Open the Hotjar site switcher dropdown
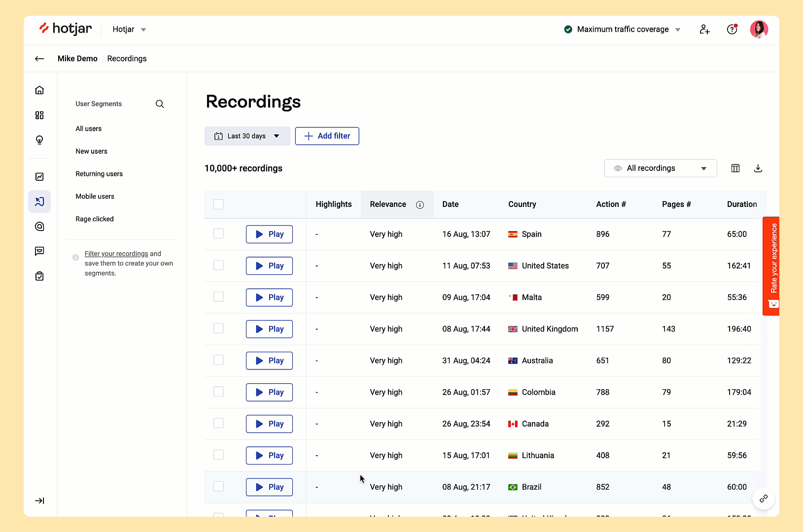The image size is (803, 532). 129,30
